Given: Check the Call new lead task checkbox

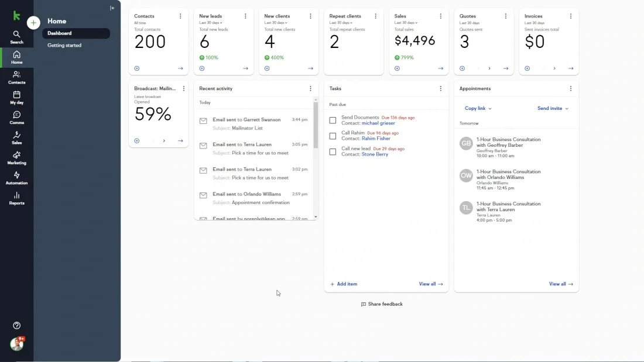Looking at the screenshot, I should pos(333,151).
